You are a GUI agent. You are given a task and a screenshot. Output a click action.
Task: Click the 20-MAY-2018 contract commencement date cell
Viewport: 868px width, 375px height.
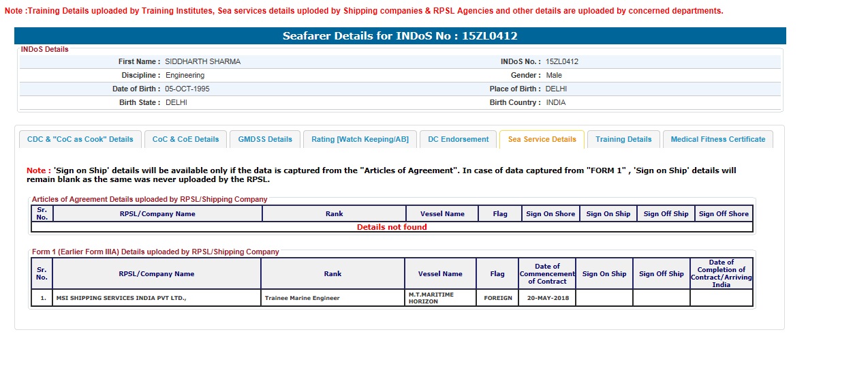click(547, 298)
